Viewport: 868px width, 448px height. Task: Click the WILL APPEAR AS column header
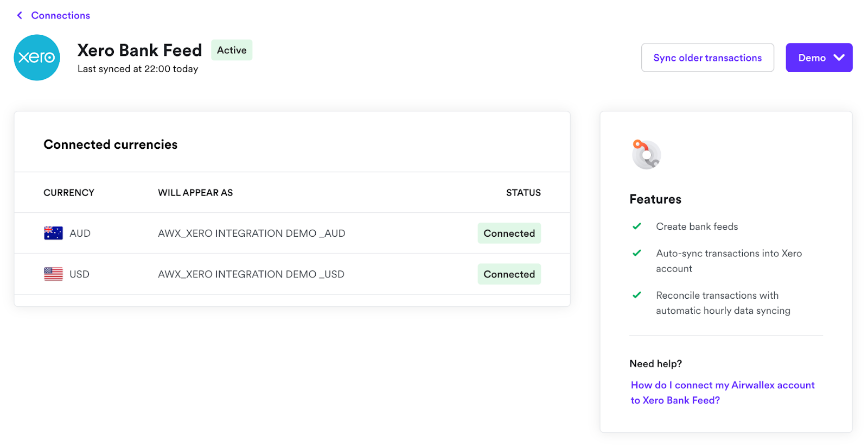click(x=195, y=193)
